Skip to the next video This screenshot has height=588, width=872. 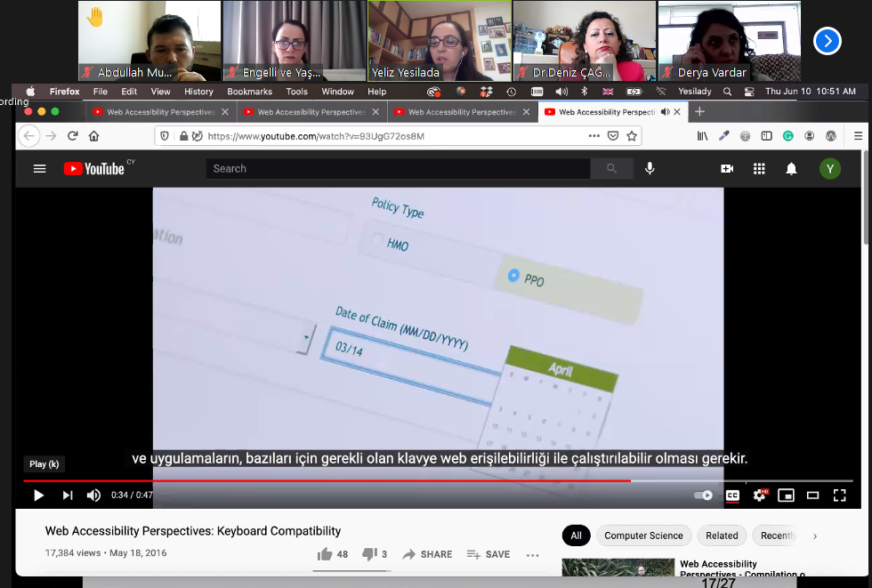tap(68, 495)
